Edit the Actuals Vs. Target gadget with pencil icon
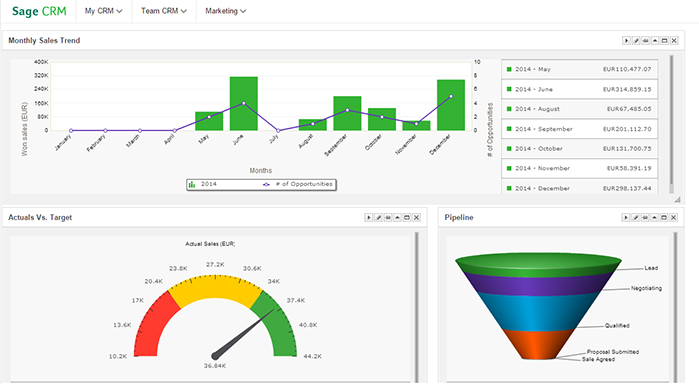The image size is (699, 384). (x=378, y=218)
